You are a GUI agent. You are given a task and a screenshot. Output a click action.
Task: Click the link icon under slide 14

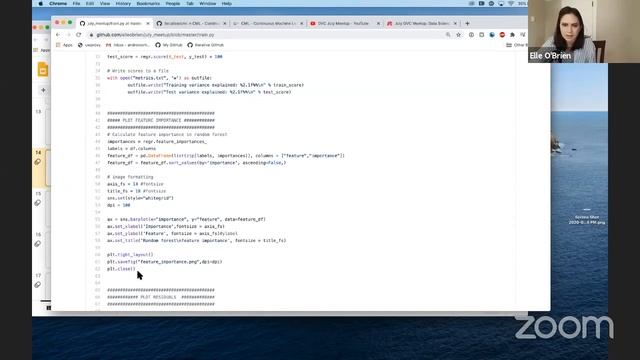[38, 162]
